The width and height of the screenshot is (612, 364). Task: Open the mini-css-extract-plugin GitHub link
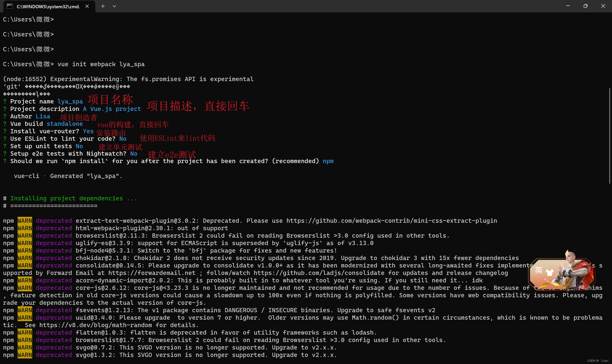point(391,221)
